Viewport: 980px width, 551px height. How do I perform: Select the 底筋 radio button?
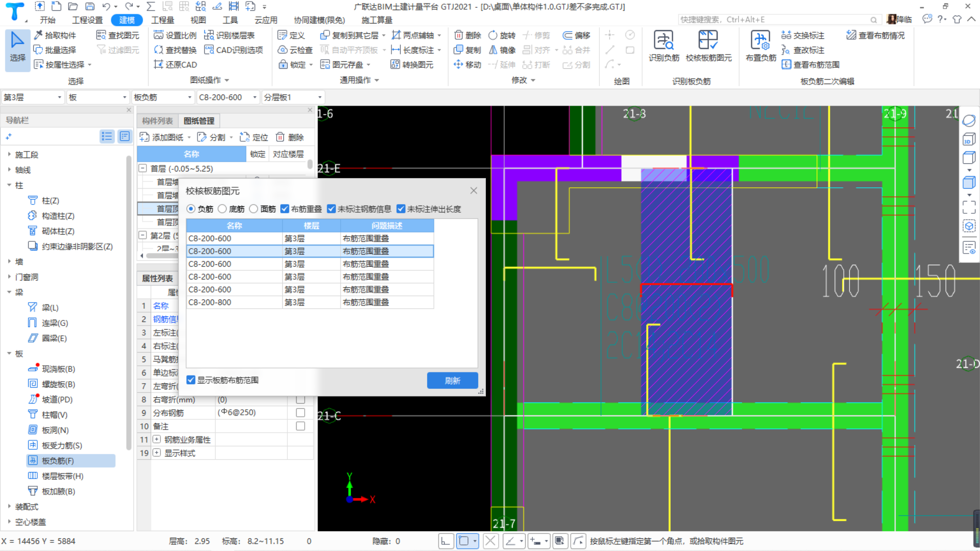click(x=222, y=209)
